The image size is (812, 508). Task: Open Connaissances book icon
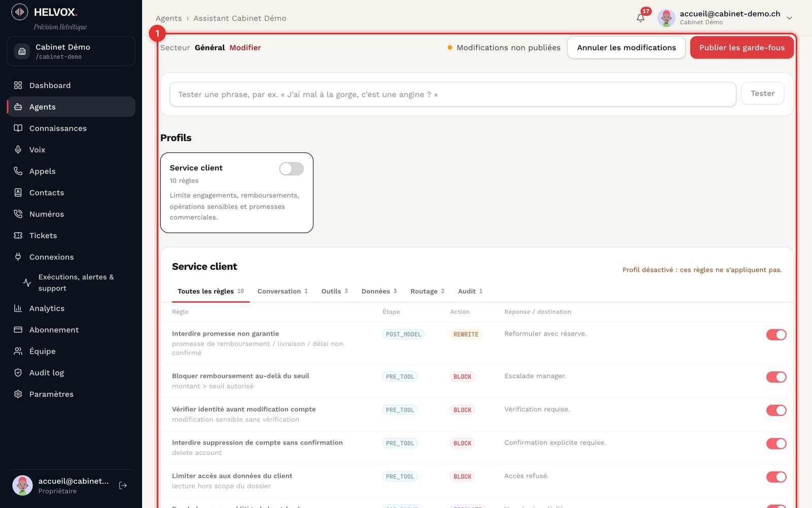(18, 128)
